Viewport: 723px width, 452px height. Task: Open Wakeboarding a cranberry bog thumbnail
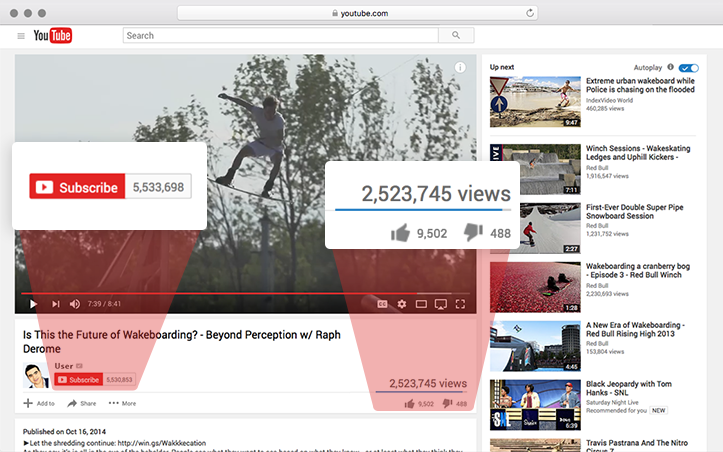pyautogui.click(x=535, y=287)
